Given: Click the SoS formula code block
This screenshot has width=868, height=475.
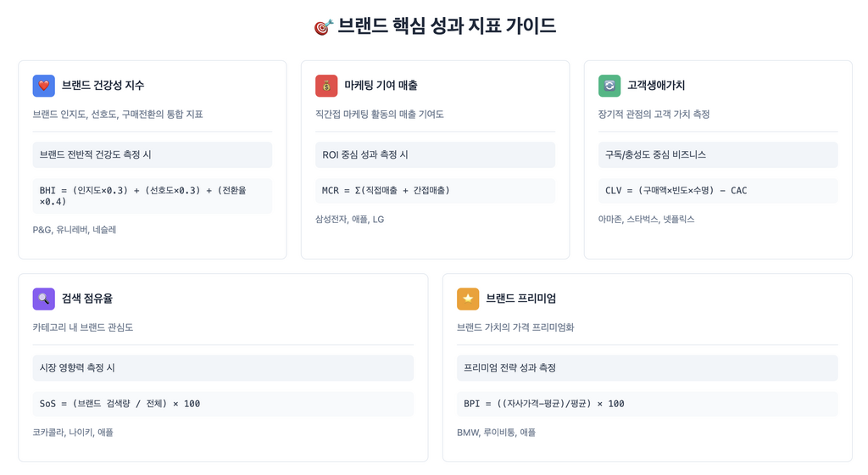Looking at the screenshot, I should click(223, 404).
